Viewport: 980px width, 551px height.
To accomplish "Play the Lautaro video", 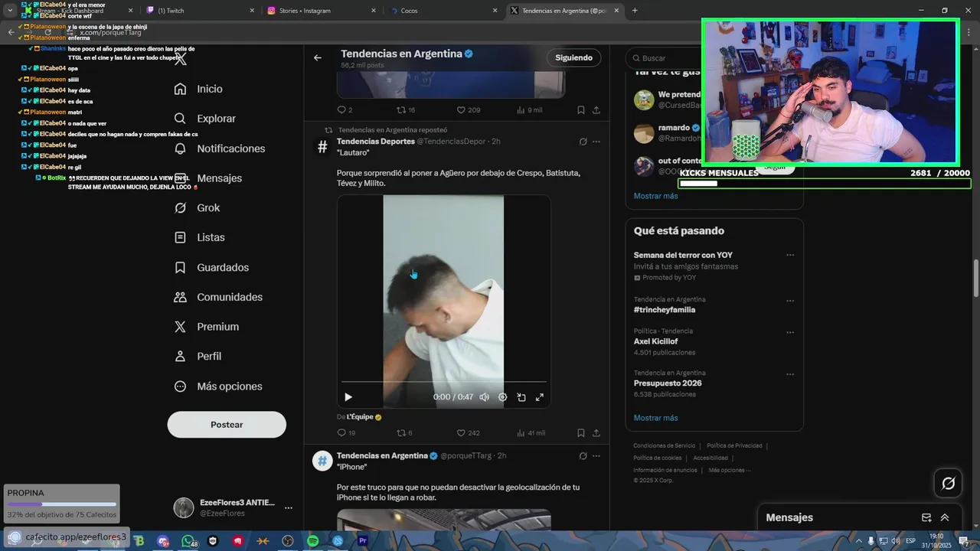I will (348, 397).
